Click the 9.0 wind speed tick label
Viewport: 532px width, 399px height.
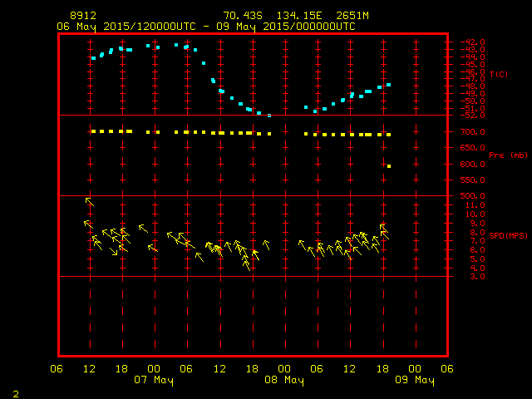477,224
